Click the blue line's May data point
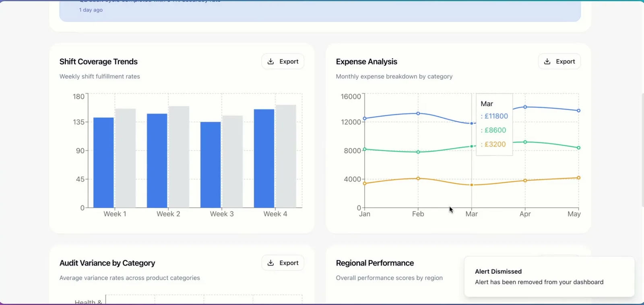The height and width of the screenshot is (305, 644). pyautogui.click(x=579, y=111)
